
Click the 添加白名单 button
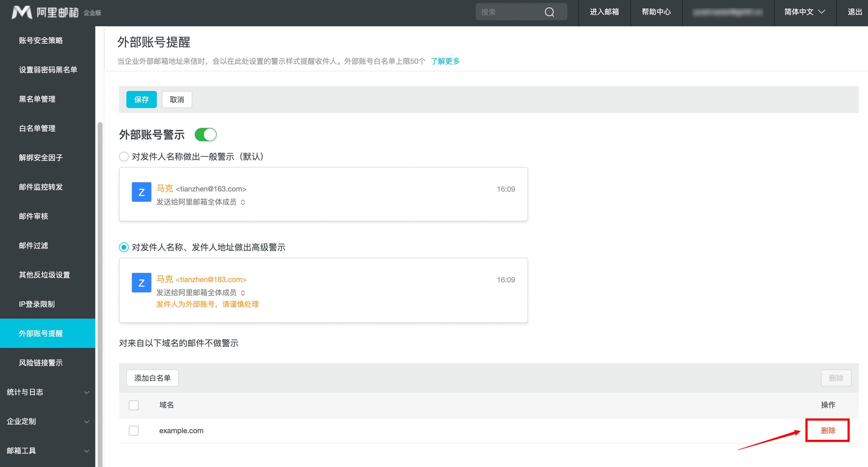point(152,378)
